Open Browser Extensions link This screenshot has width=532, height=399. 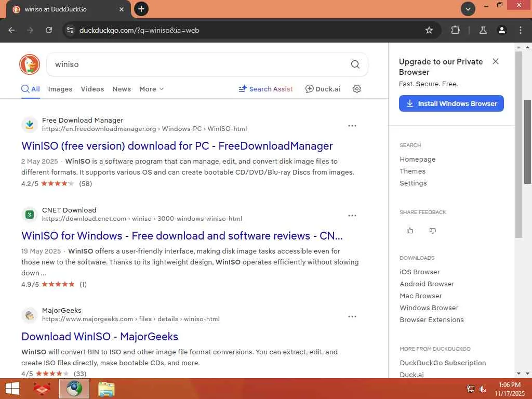432,320
